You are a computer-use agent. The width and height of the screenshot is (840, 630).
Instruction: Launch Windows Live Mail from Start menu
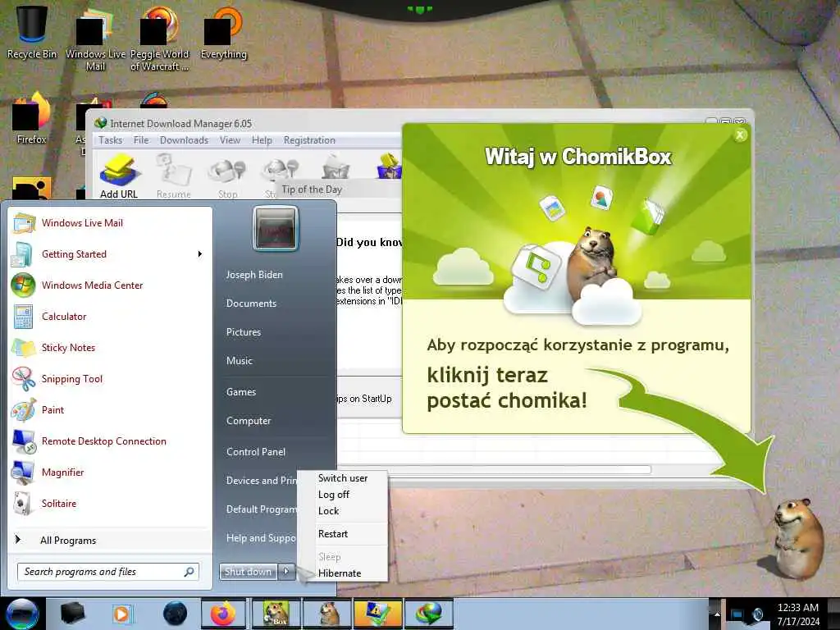[111, 223]
